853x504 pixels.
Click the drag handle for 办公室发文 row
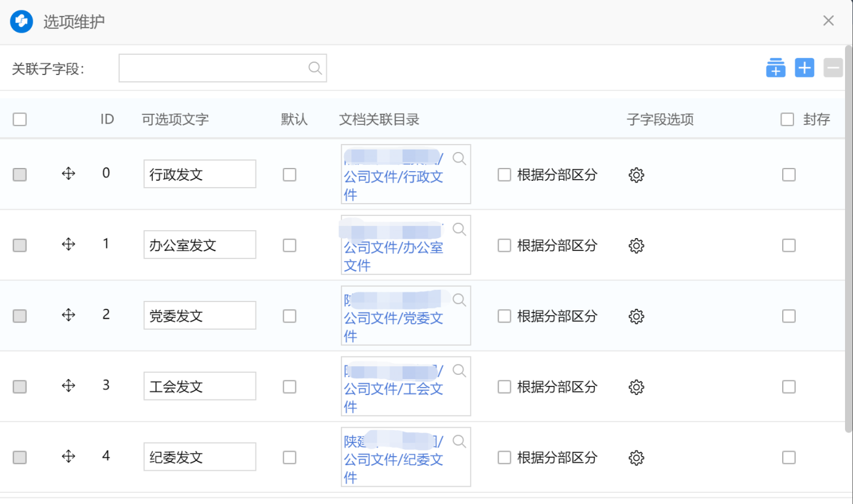(x=68, y=244)
